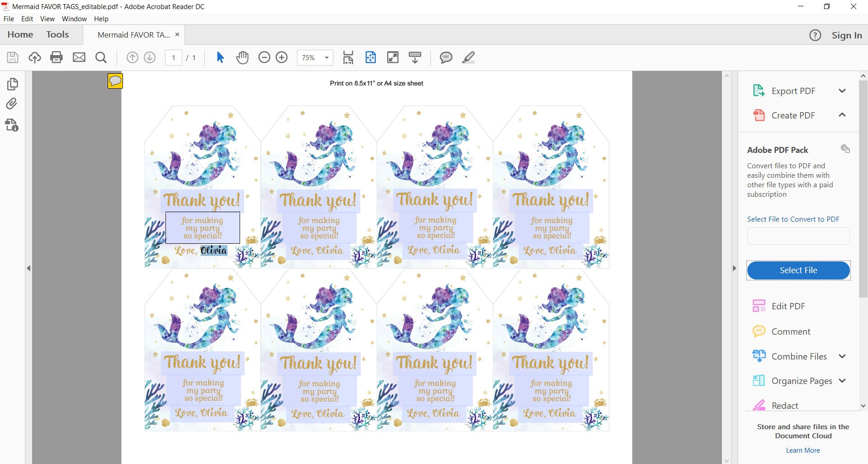Open the Edit menu
Viewport: 868px width, 464px height.
coord(27,19)
